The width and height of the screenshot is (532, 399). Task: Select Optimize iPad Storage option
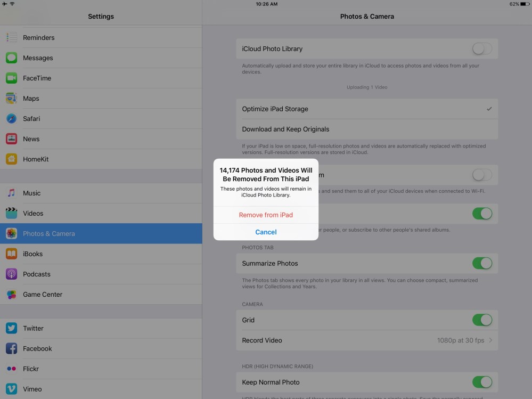[275, 109]
